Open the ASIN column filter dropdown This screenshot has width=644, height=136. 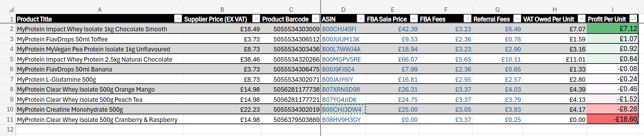click(x=361, y=19)
